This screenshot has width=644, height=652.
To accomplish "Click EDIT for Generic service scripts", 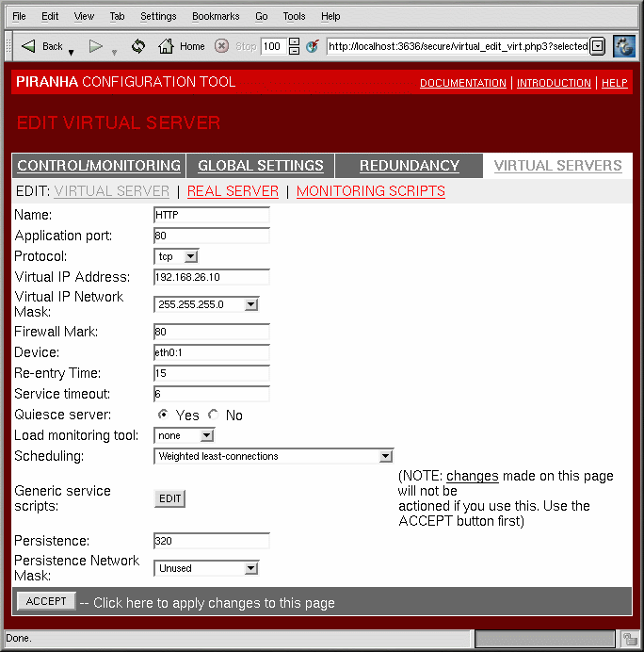I will [x=169, y=498].
